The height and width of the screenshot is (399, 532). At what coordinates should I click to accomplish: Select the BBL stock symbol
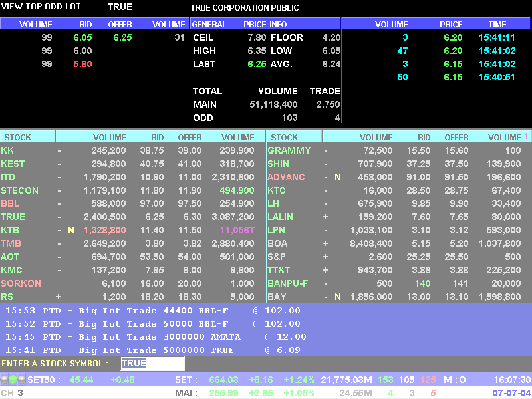point(10,203)
